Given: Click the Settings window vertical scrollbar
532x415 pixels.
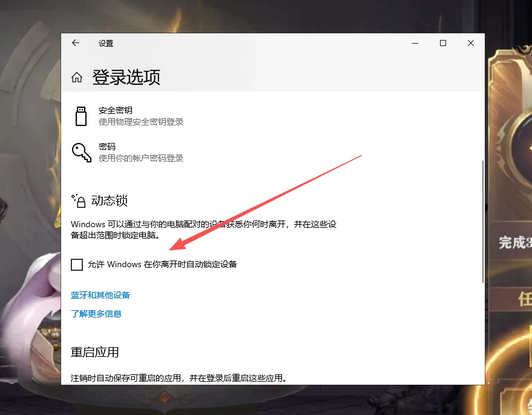Looking at the screenshot, I should click(x=482, y=221).
